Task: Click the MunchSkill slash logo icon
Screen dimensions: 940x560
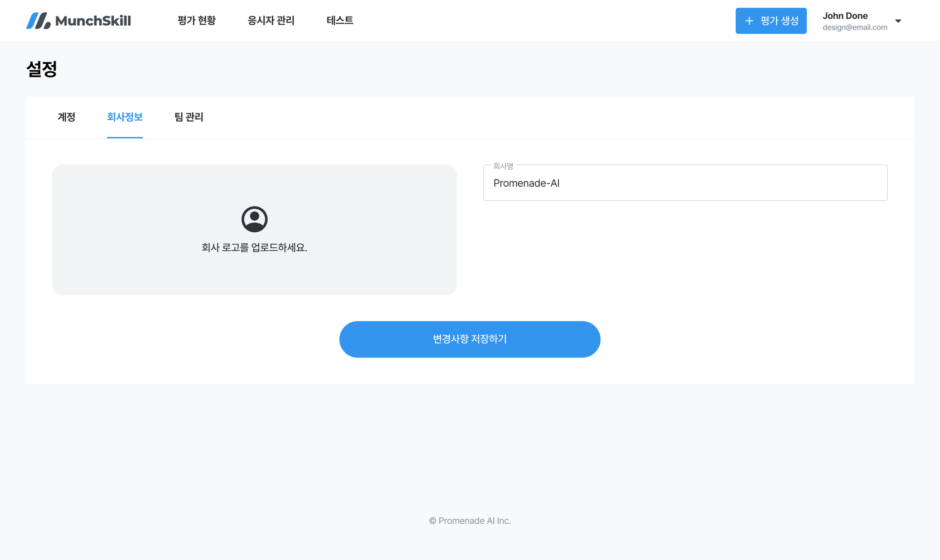Action: (38, 21)
